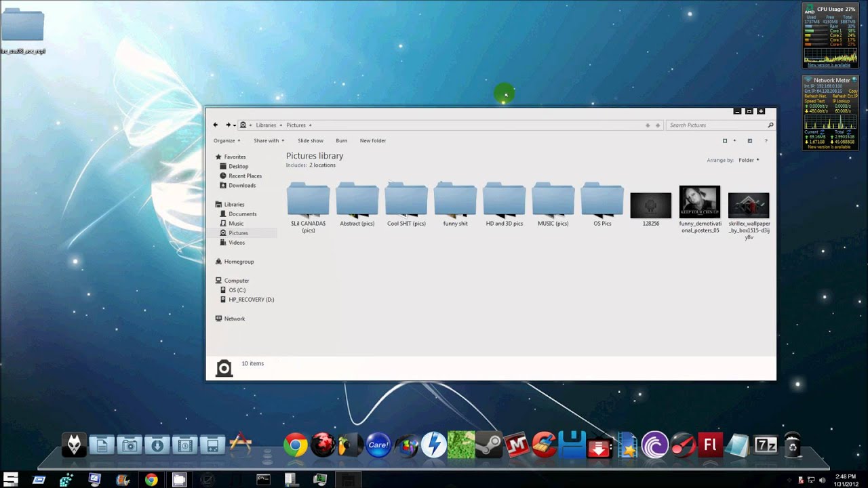Viewport: 868px width, 488px height.
Task: Go forward in Explorer navigation
Action: (x=229, y=125)
